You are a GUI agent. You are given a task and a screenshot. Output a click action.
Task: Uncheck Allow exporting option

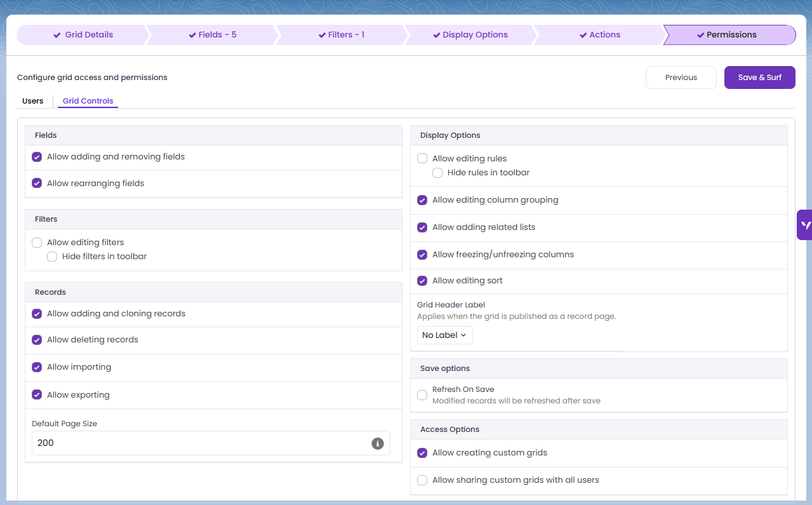tap(37, 395)
